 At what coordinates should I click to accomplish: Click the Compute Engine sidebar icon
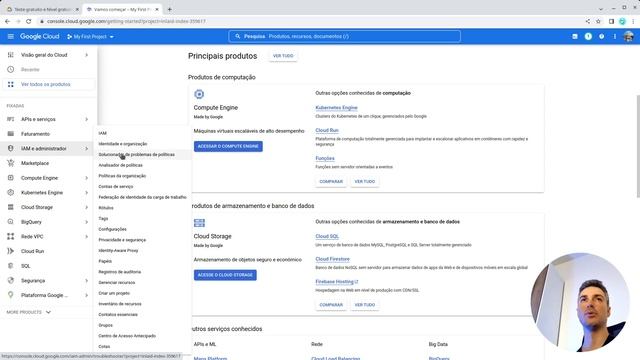tap(11, 178)
